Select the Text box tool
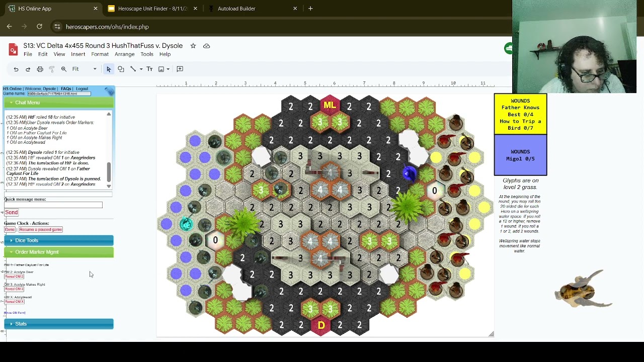The image size is (644, 362). pos(149,69)
